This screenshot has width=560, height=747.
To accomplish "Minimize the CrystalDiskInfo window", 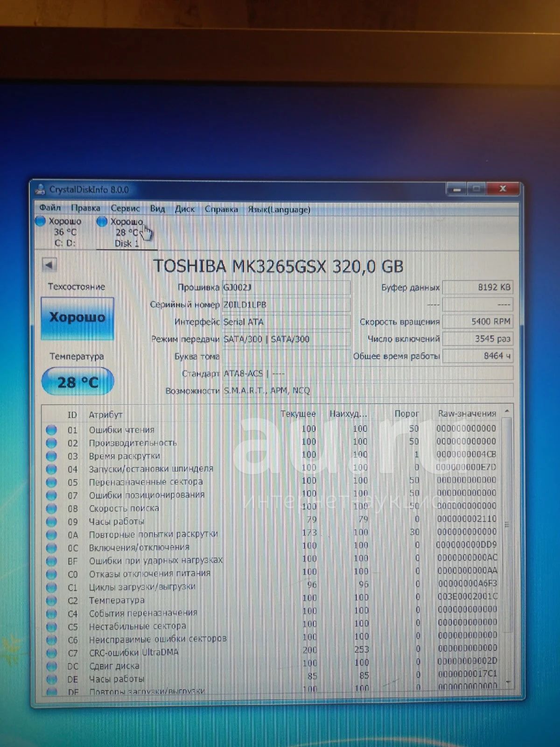I will [x=457, y=189].
